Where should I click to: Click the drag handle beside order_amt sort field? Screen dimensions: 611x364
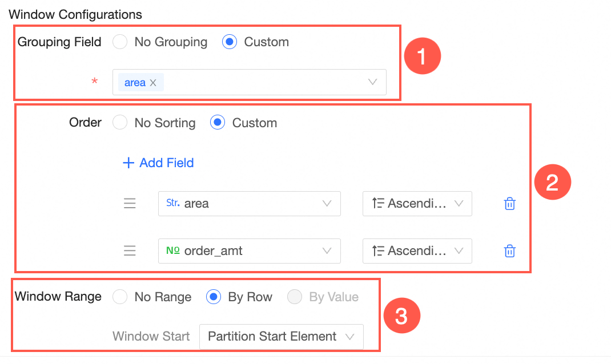130,251
